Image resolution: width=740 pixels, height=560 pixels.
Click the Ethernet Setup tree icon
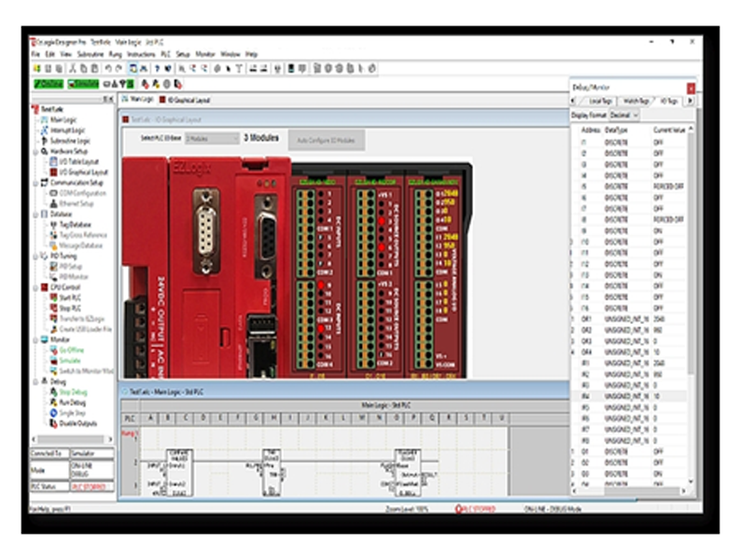click(53, 203)
